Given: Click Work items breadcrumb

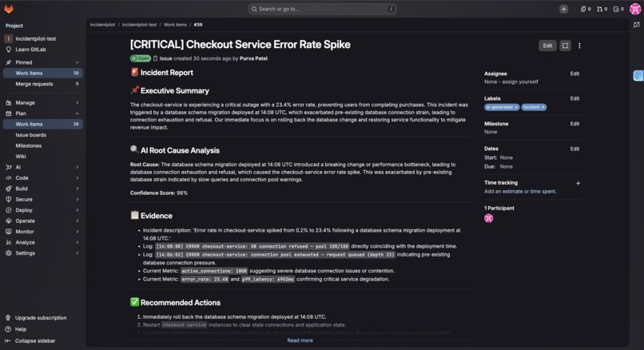Looking at the screenshot, I should (x=175, y=25).
